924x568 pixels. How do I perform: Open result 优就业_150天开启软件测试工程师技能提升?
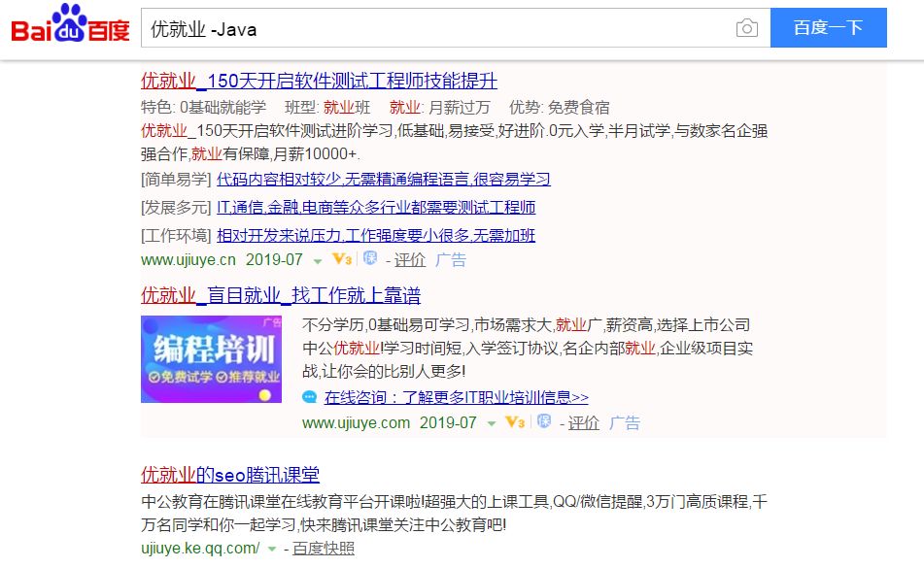(319, 80)
